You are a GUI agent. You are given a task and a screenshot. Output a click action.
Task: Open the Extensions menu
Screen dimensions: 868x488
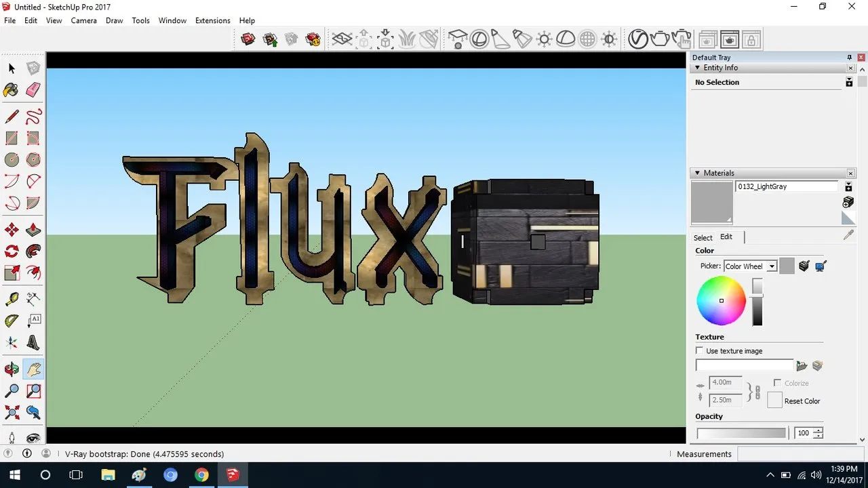pos(213,20)
